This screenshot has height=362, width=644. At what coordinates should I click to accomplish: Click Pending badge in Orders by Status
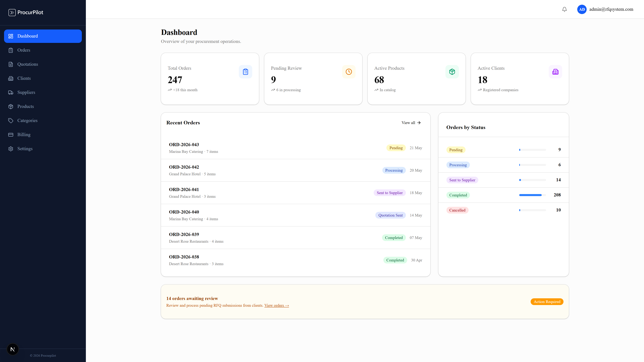[455, 150]
